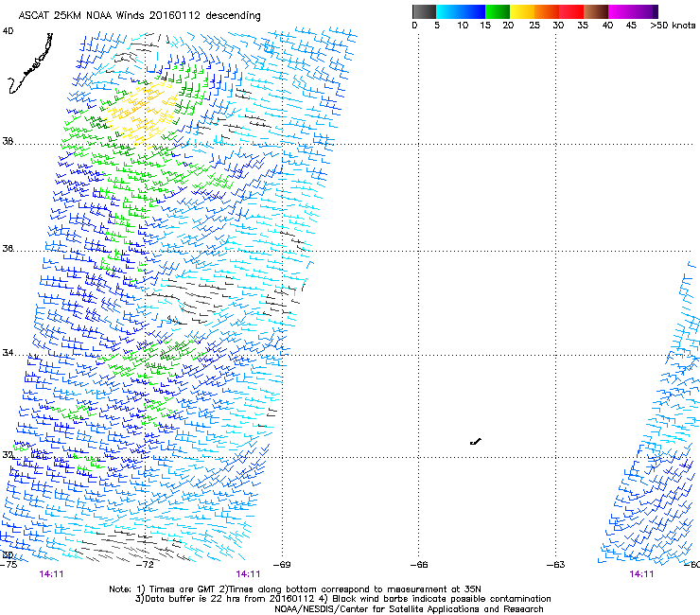The image size is (700, 615).
Task: Click the longitude label -66
Action: coord(419,565)
